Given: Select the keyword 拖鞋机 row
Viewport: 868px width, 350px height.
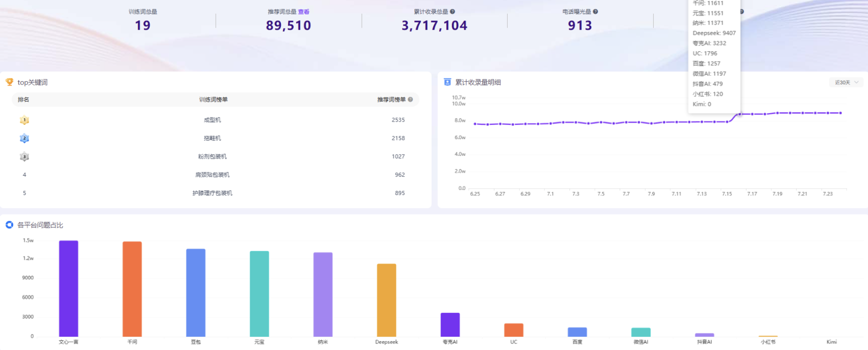Looking at the screenshot, I should [213, 139].
